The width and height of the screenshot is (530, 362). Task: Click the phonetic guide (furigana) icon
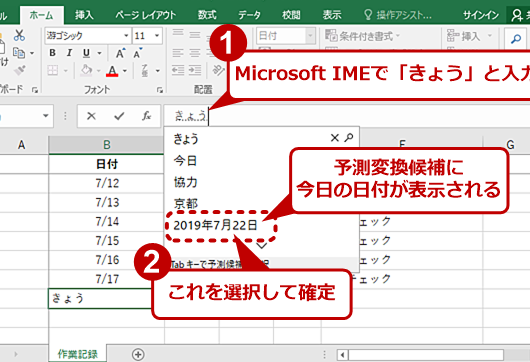[145, 71]
